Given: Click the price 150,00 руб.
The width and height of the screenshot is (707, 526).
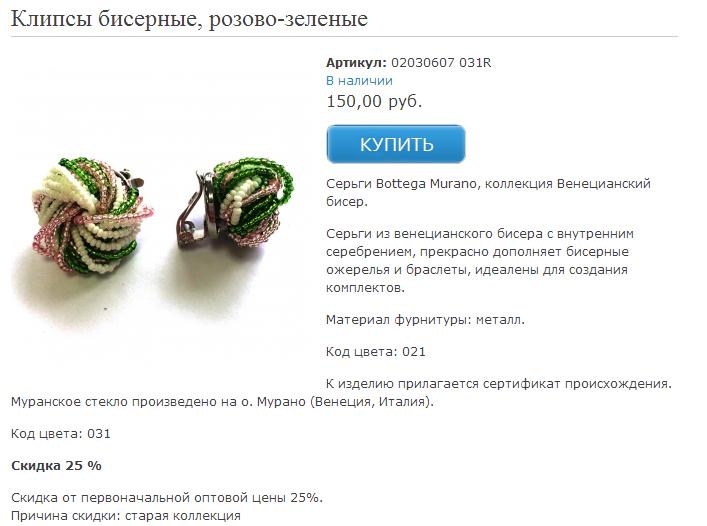Looking at the screenshot, I should (374, 101).
